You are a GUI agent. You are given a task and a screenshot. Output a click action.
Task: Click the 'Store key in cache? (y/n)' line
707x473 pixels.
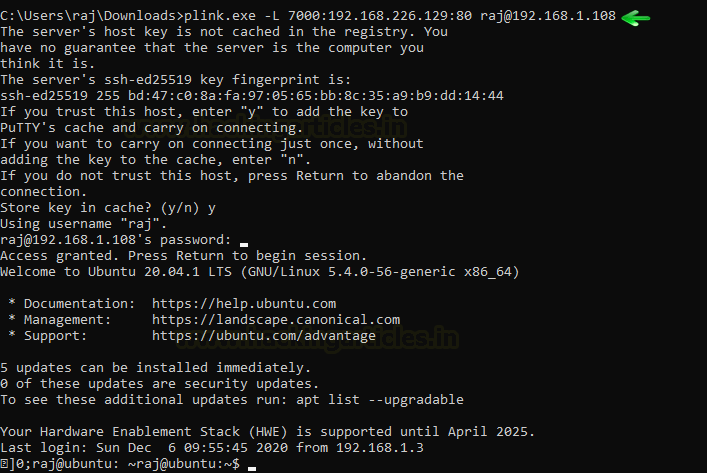(108, 208)
